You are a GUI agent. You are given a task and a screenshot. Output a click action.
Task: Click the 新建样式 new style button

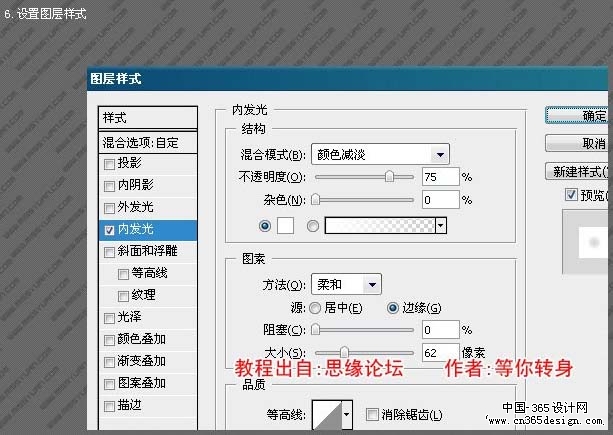point(577,171)
